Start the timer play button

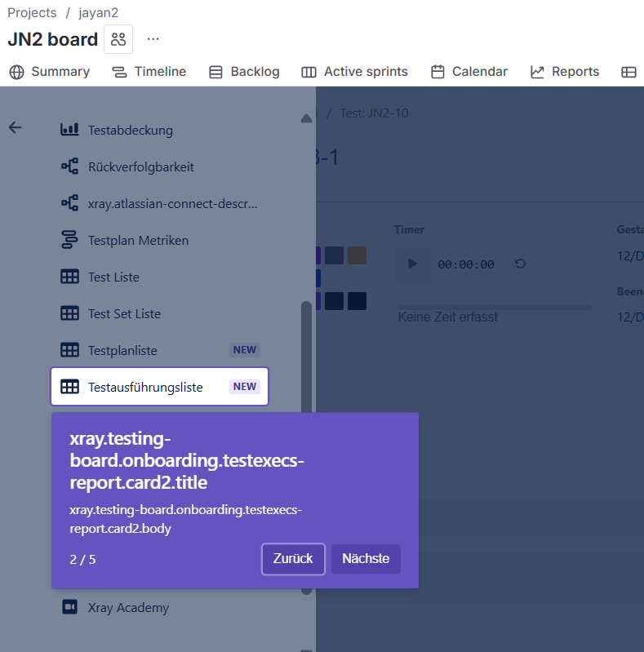pos(412,264)
